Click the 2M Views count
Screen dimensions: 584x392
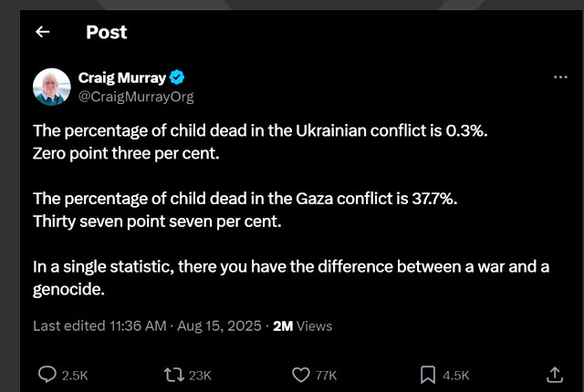pyautogui.click(x=303, y=325)
